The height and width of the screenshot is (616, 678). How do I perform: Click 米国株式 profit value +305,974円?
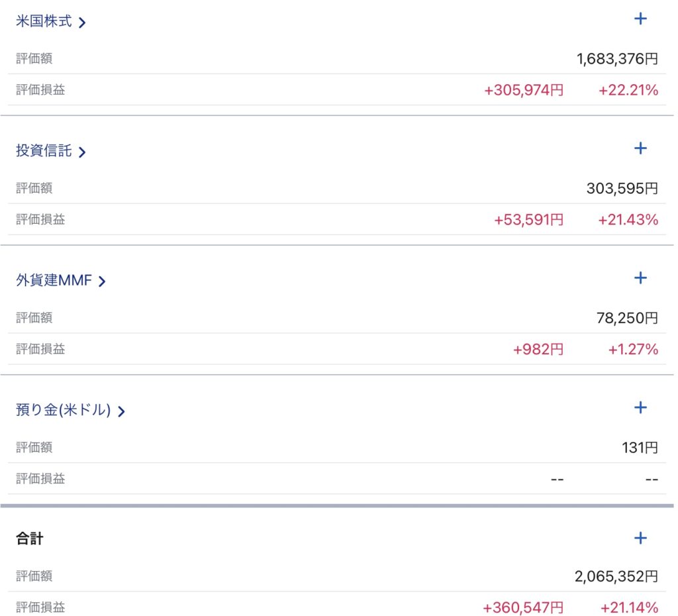pyautogui.click(x=524, y=91)
